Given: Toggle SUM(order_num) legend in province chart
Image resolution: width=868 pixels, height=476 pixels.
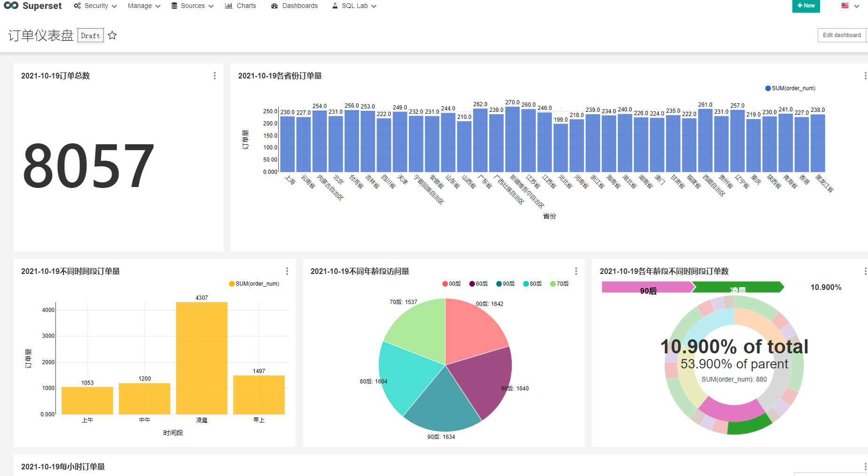Looking at the screenshot, I should coord(790,88).
